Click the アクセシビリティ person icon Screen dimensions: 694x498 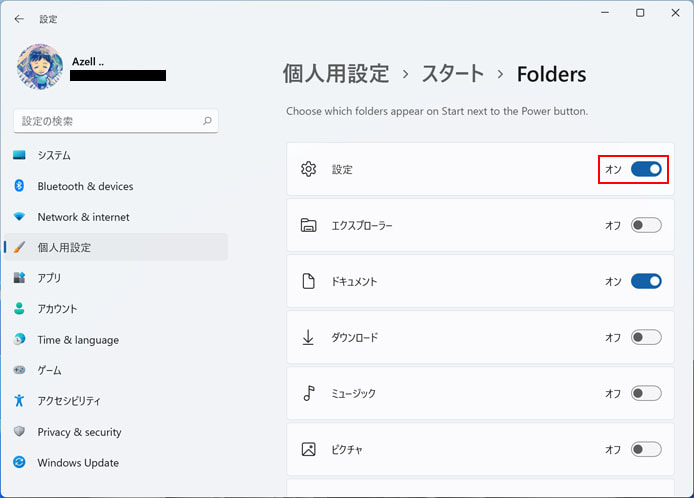click(x=19, y=401)
